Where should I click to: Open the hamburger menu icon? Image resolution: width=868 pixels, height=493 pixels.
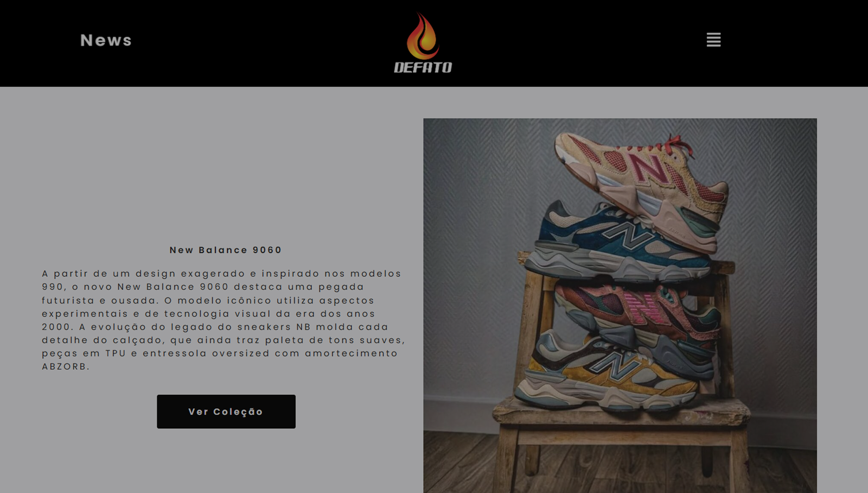click(713, 40)
